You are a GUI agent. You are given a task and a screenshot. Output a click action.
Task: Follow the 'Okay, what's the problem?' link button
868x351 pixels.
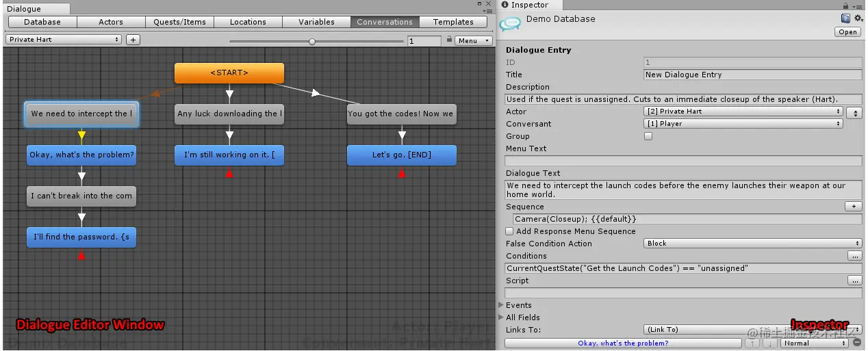[623, 343]
